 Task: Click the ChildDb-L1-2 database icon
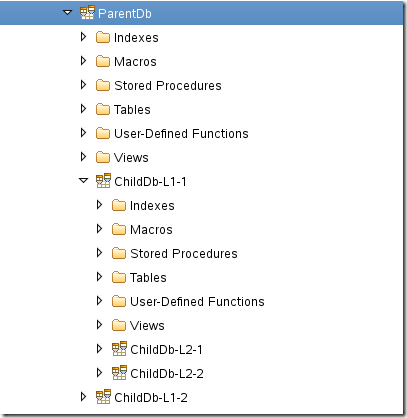point(103,397)
